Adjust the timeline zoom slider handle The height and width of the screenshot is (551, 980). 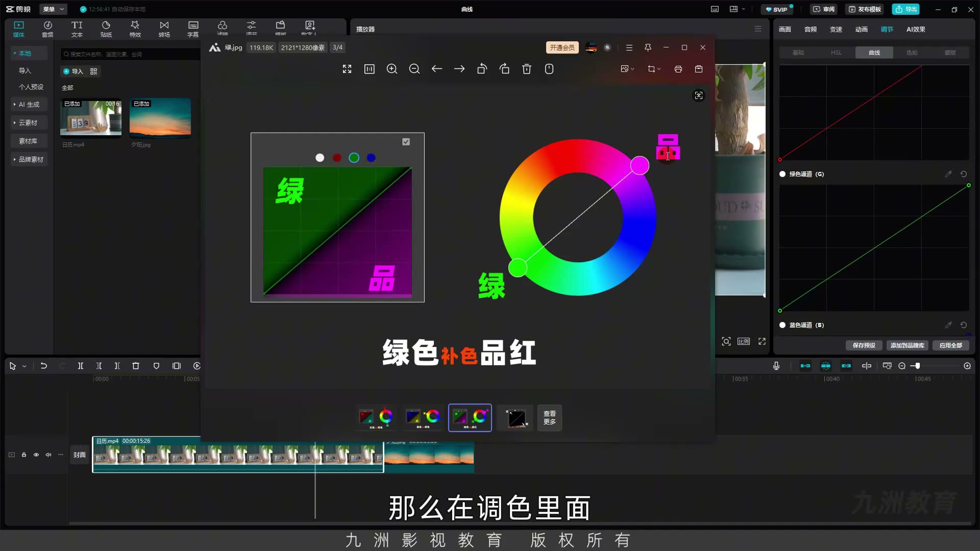(x=918, y=366)
